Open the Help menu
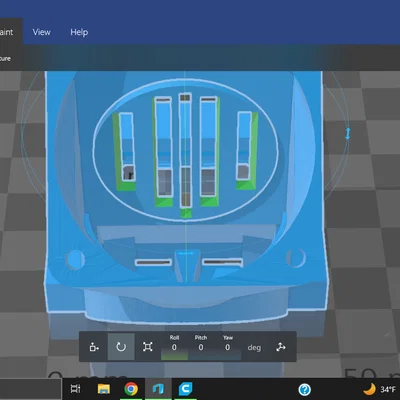The width and height of the screenshot is (400, 400). 79,32
